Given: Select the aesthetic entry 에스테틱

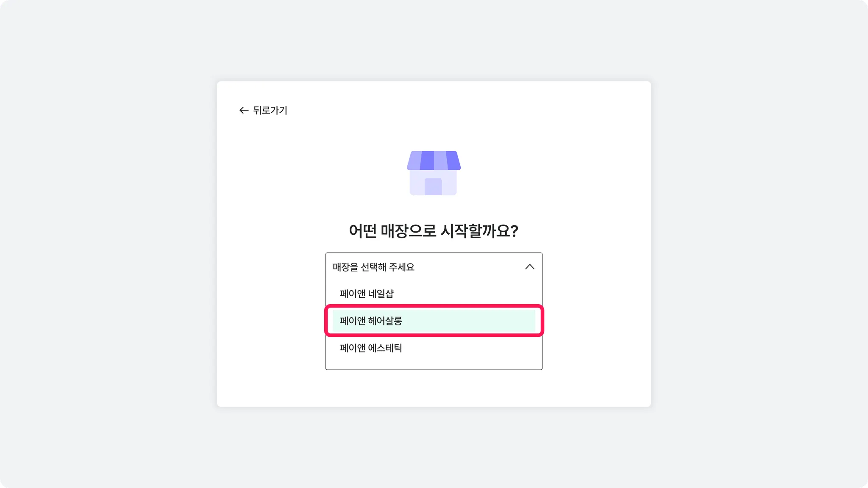Looking at the screenshot, I should (385, 348).
